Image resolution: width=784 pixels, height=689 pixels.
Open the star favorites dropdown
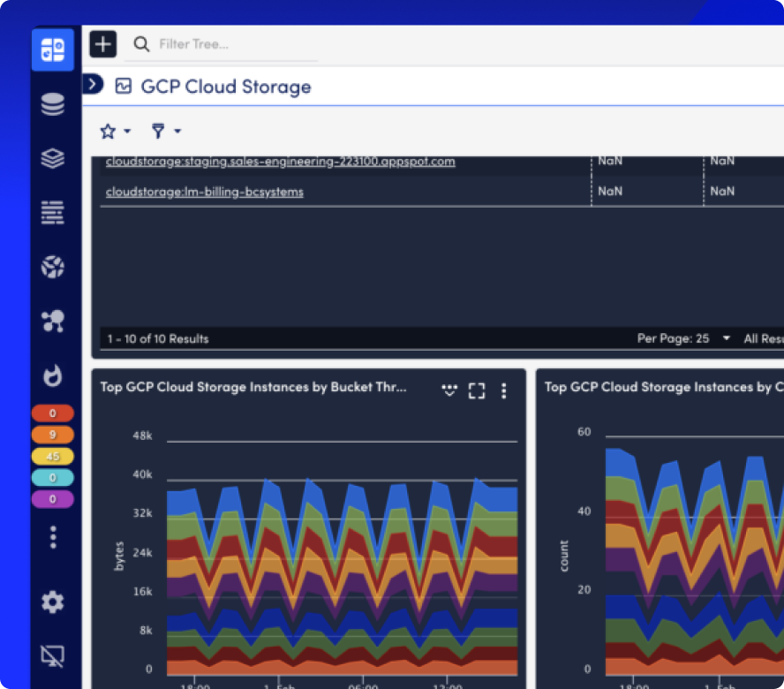(115, 131)
